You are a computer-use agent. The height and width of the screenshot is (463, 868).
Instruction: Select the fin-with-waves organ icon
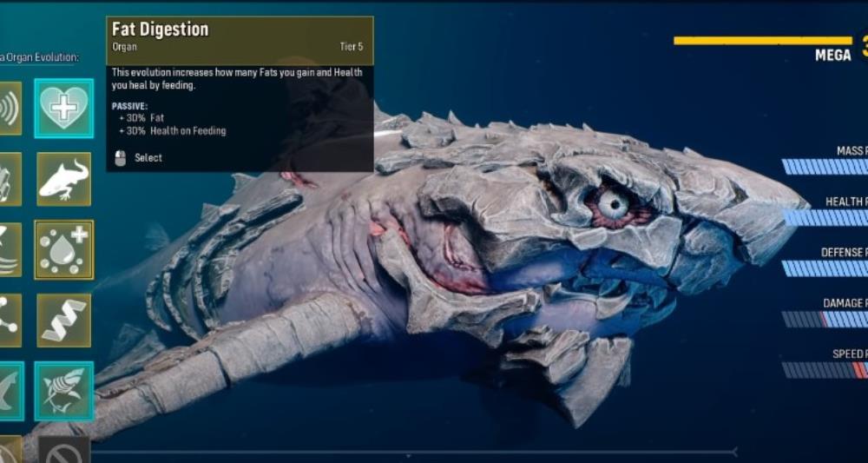click(x=10, y=250)
